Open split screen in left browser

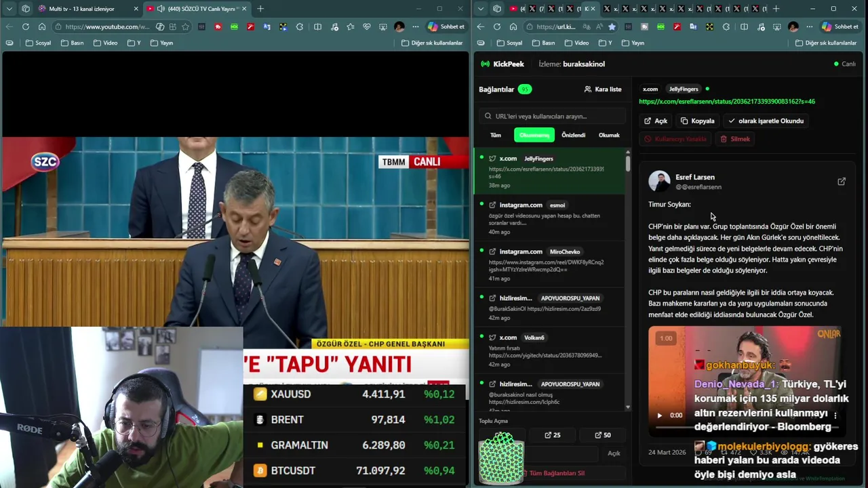click(317, 26)
